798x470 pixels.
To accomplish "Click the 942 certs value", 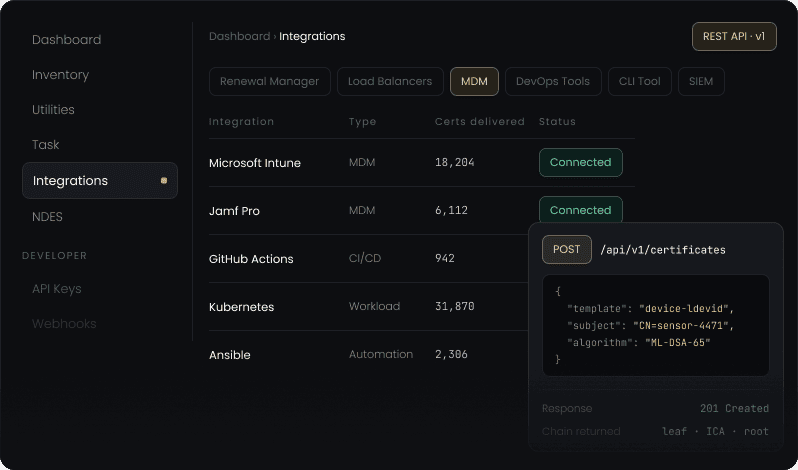I will tap(445, 258).
